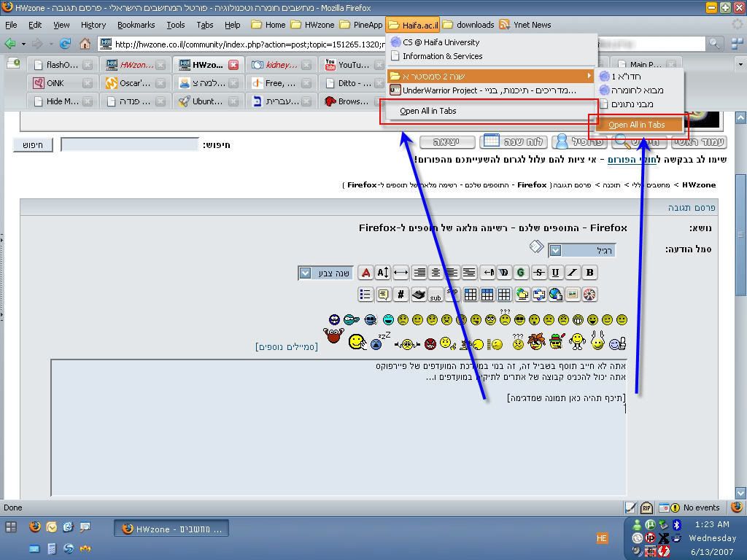Insert code with the # button

pos(400,295)
